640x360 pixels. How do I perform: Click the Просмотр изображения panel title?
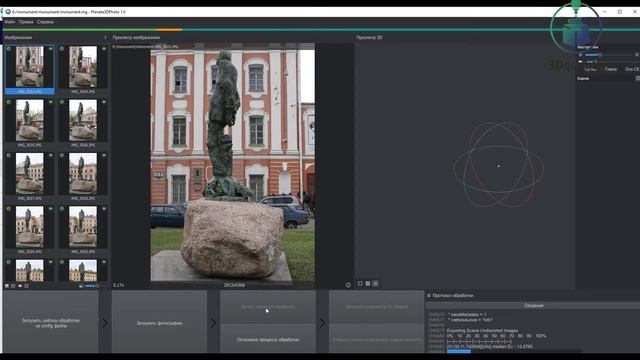pyautogui.click(x=136, y=38)
